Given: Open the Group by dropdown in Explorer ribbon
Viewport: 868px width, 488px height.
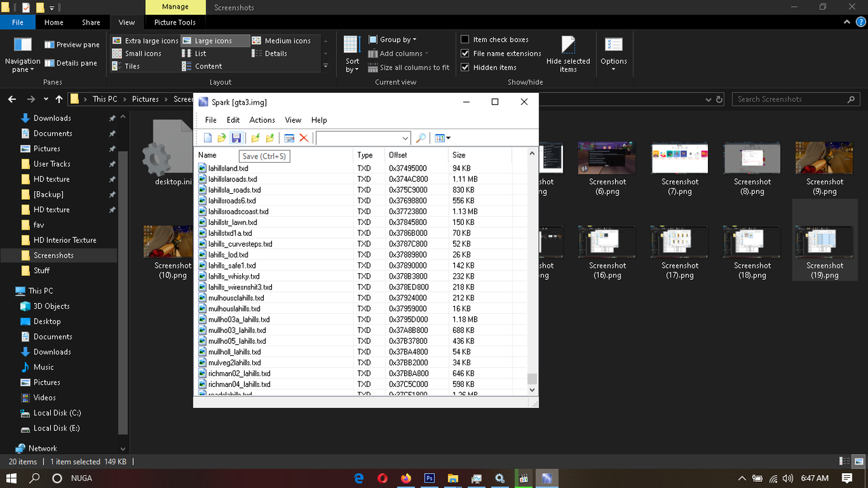Looking at the screenshot, I should click(393, 39).
